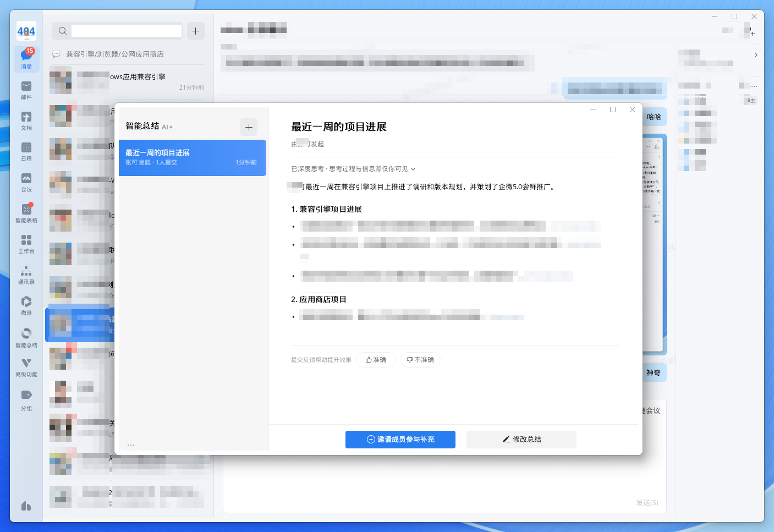This screenshot has height=532, width=774.
Task: Click 邀请成员参与补充 button
Action: click(400, 440)
